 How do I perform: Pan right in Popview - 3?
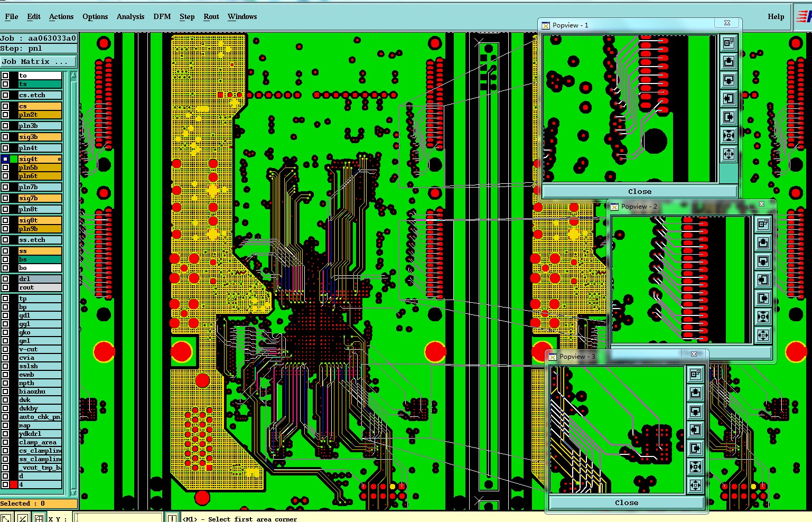695,448
